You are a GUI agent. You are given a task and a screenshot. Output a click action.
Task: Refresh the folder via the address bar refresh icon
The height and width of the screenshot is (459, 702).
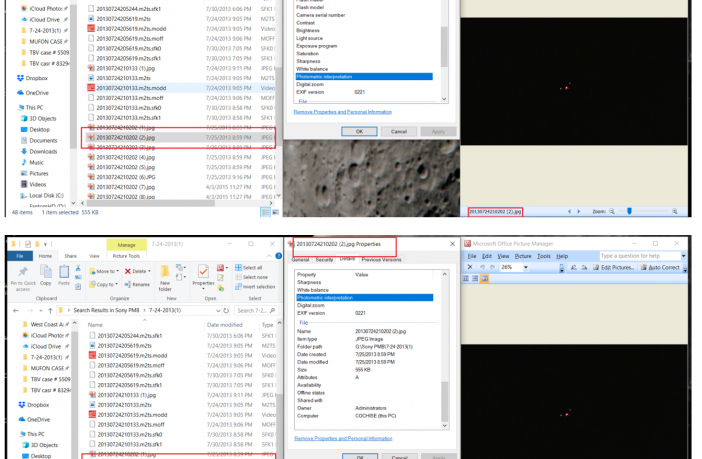(226, 310)
